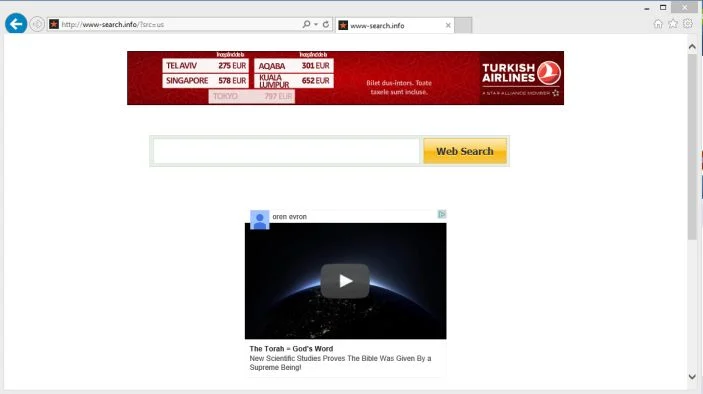Go to the home page icon
This screenshot has width=703, height=394.
pos(658,24)
